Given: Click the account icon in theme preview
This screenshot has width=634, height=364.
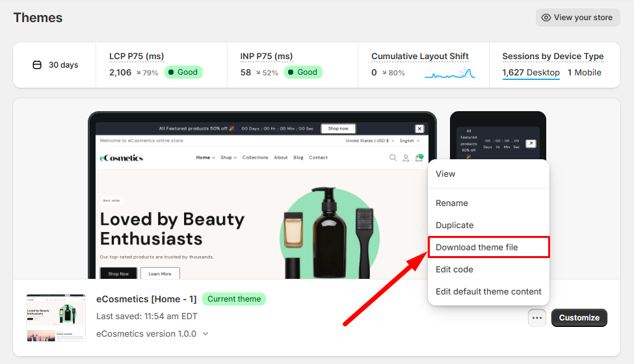Looking at the screenshot, I should click(406, 157).
